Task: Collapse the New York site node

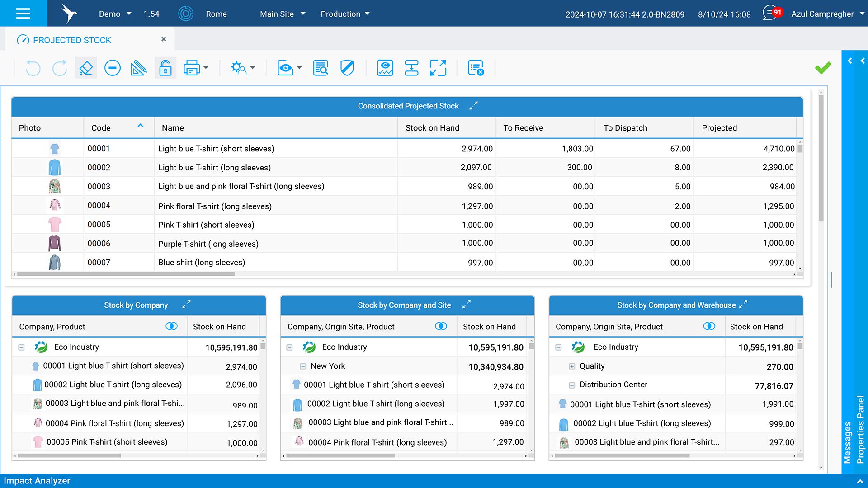Action: click(303, 366)
